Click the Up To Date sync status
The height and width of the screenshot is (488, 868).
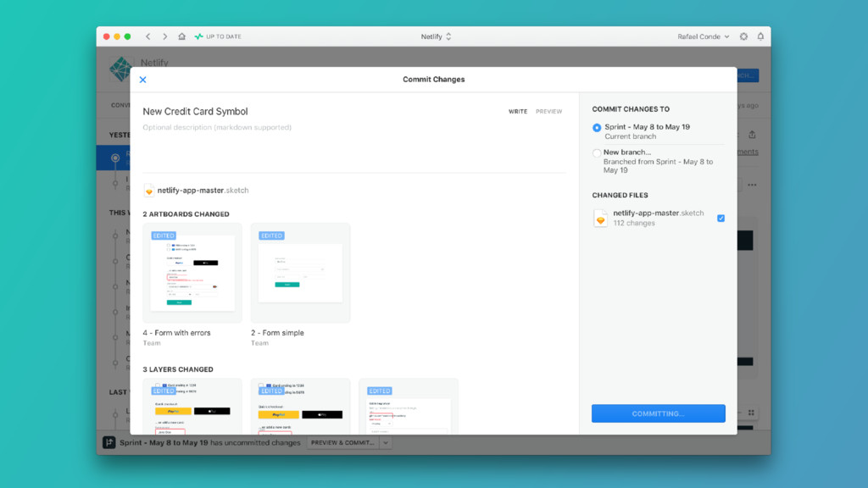click(218, 36)
